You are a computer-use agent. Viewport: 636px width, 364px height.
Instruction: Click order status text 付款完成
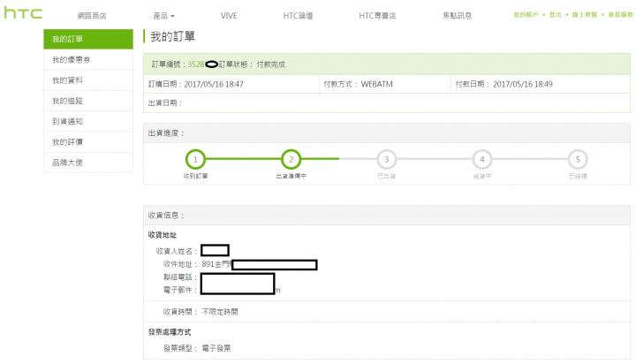click(271, 64)
